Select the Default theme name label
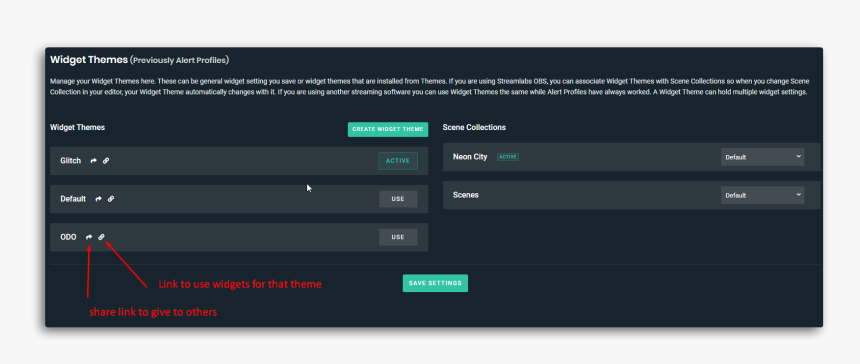860x364 pixels. tap(73, 199)
